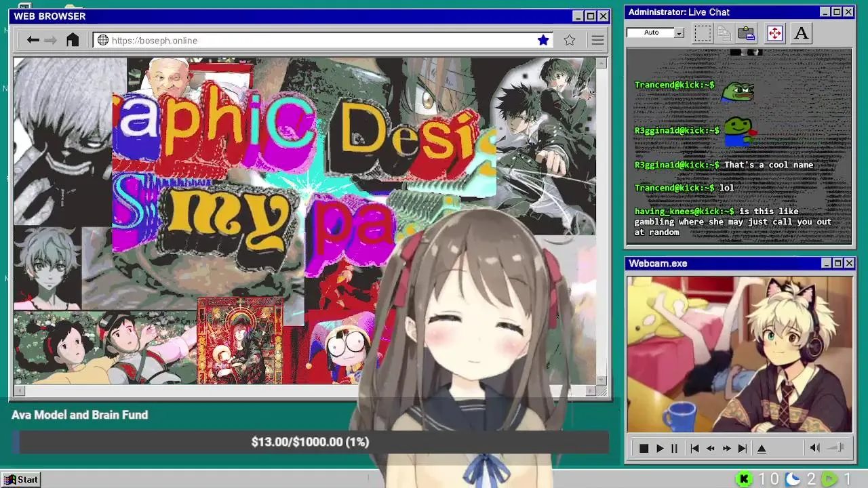Toggle the red four-arrow fullscreen icon
Screen dimensions: 868x488
point(774,33)
